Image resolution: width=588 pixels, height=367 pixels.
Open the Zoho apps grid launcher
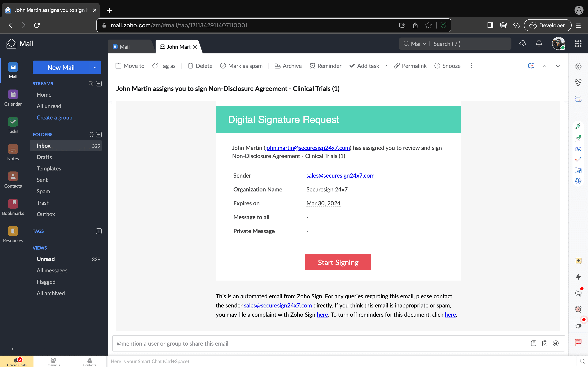(x=578, y=44)
